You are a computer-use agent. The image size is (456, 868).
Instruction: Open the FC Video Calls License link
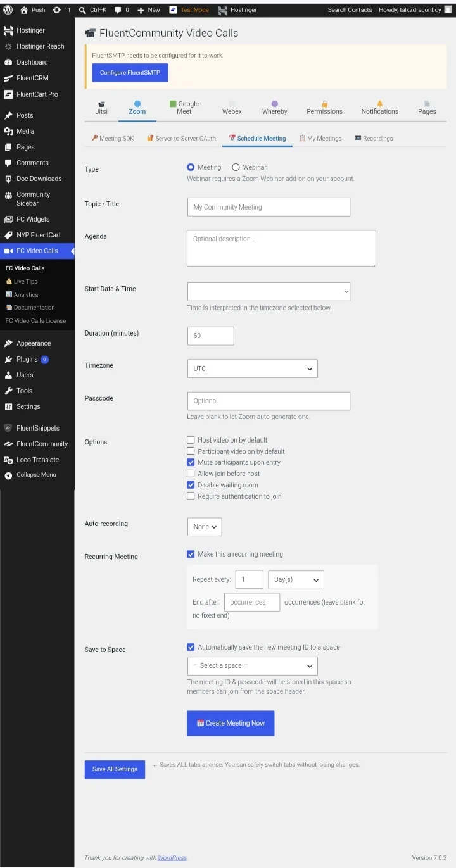click(x=35, y=321)
